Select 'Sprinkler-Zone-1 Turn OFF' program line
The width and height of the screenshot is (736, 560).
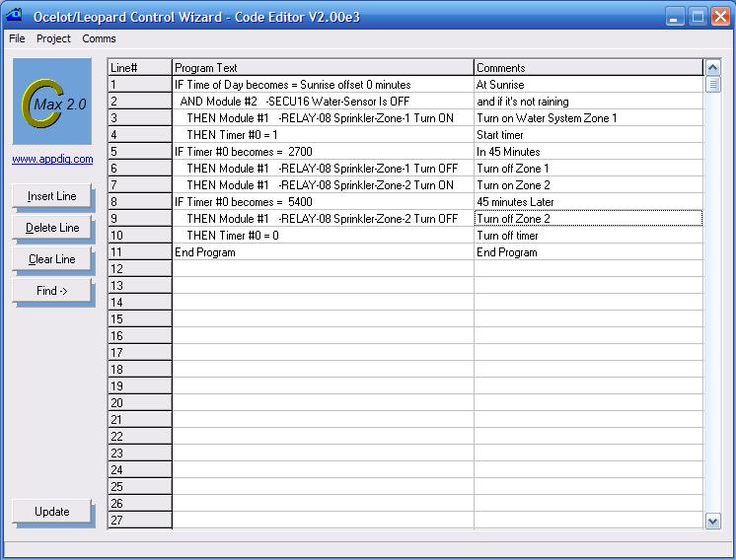(x=323, y=169)
